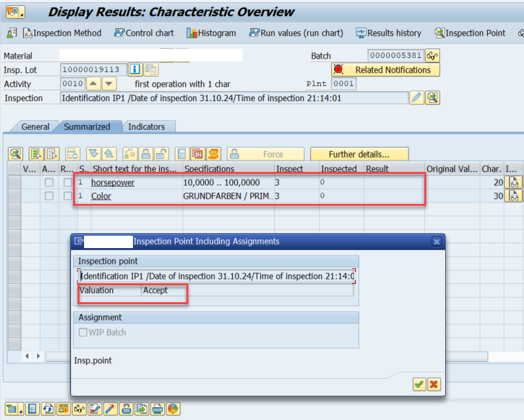Click the dialog's inspection point identification field
The width and height of the screenshot is (524, 420).
pos(216,276)
